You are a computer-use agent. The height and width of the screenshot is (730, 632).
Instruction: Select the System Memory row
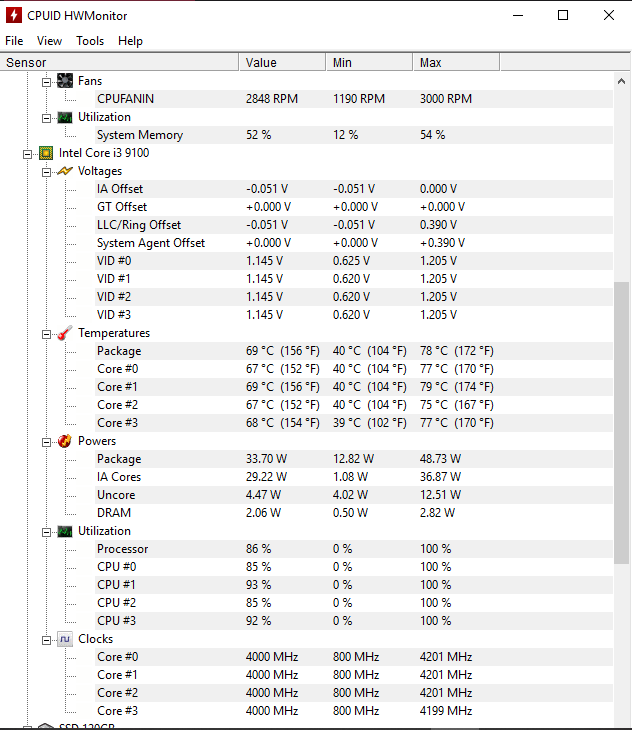[354, 135]
